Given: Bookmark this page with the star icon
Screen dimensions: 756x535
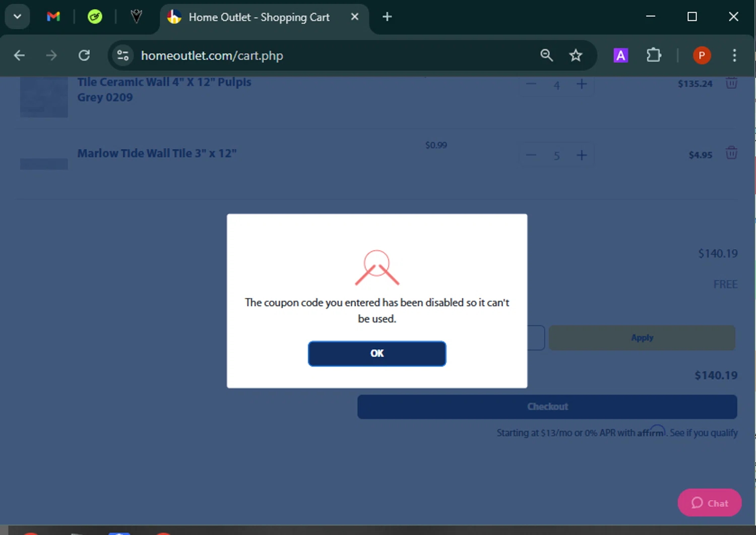Looking at the screenshot, I should point(576,55).
